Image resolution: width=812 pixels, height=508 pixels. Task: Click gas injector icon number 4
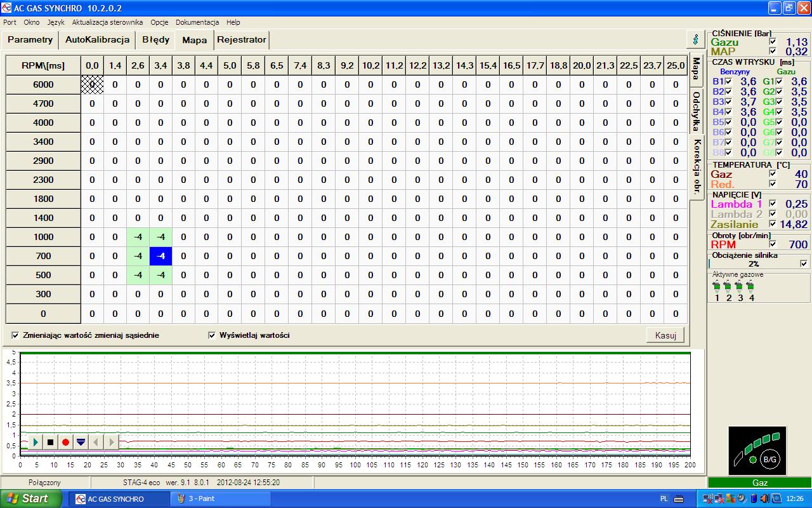(x=751, y=288)
